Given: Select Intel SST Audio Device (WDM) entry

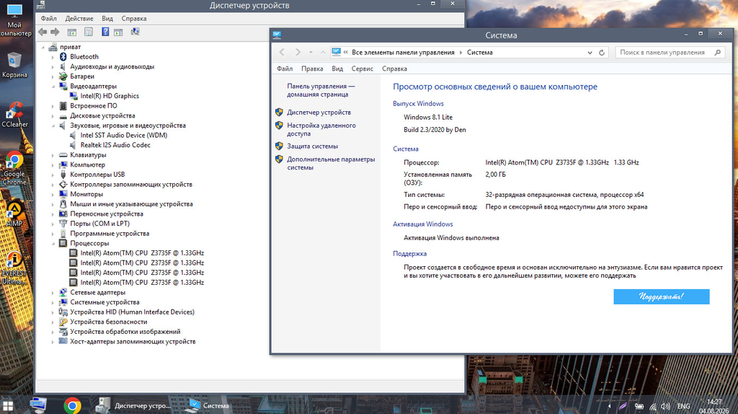Looking at the screenshot, I should (x=124, y=135).
